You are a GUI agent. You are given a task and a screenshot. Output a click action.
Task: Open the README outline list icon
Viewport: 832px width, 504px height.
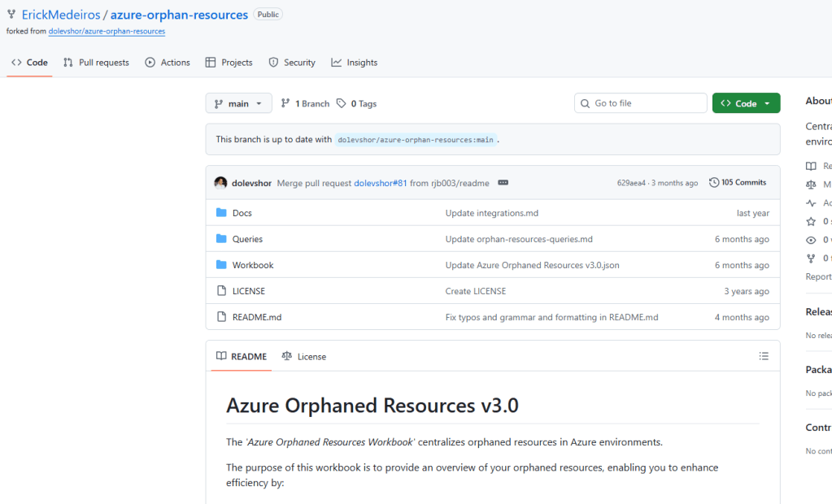[763, 356]
